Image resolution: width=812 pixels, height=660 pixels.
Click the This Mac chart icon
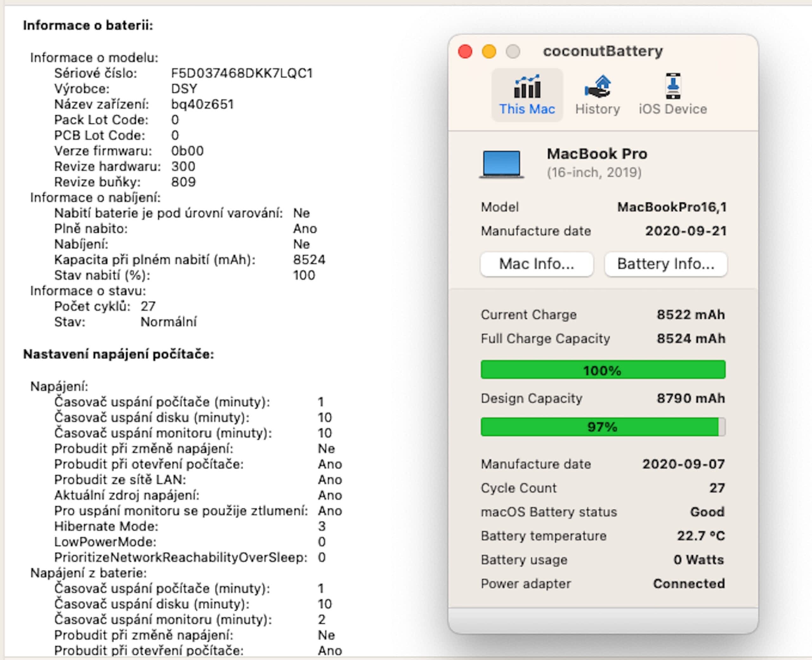(x=527, y=87)
